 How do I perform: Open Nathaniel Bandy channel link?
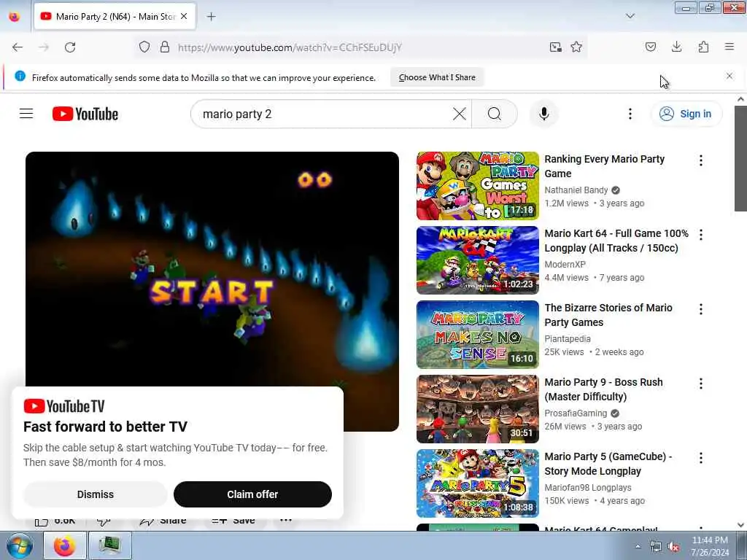click(x=576, y=190)
